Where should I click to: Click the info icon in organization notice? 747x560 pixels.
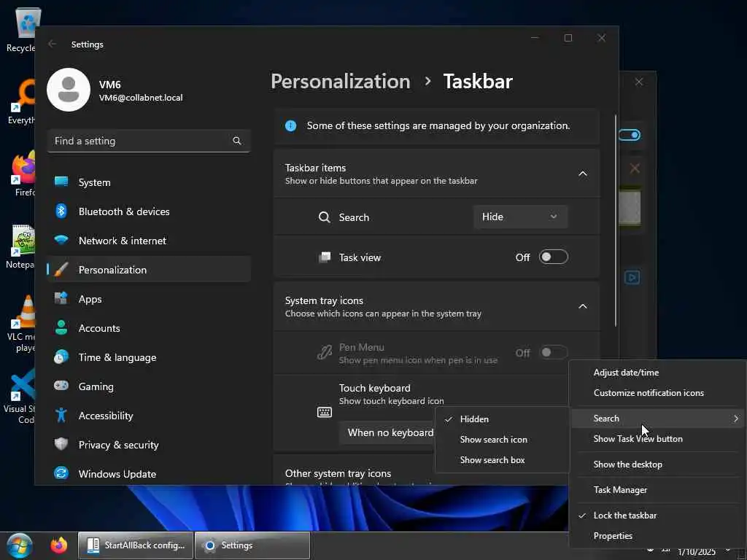coord(290,125)
